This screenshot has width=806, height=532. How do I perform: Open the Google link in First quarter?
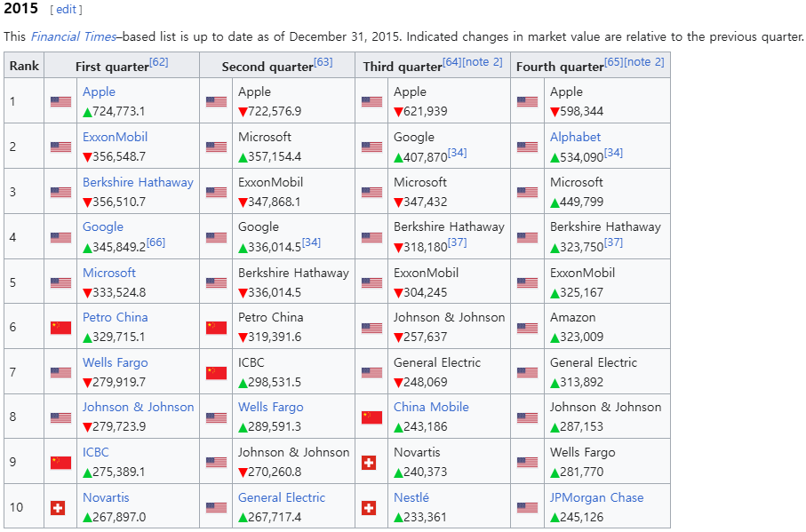(103, 226)
